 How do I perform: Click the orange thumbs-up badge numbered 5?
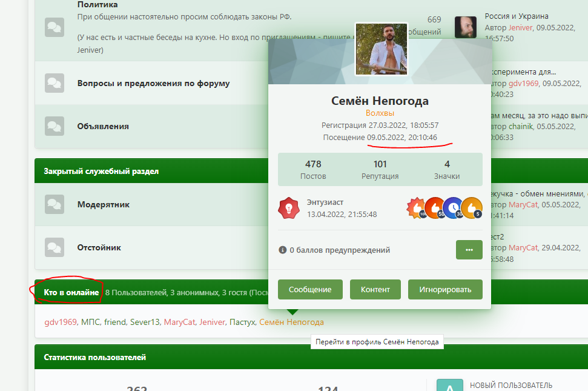coord(472,209)
